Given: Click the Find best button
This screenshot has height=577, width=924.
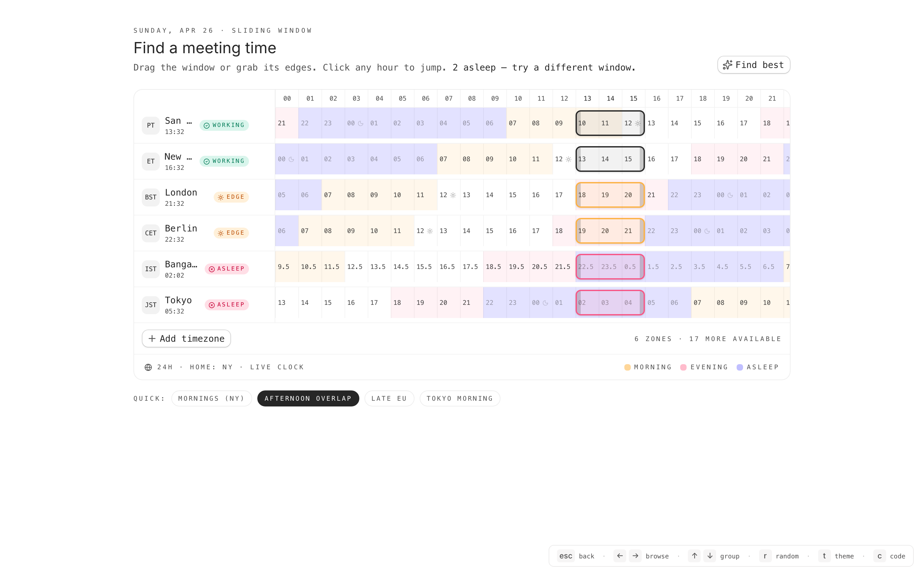Looking at the screenshot, I should pos(753,65).
